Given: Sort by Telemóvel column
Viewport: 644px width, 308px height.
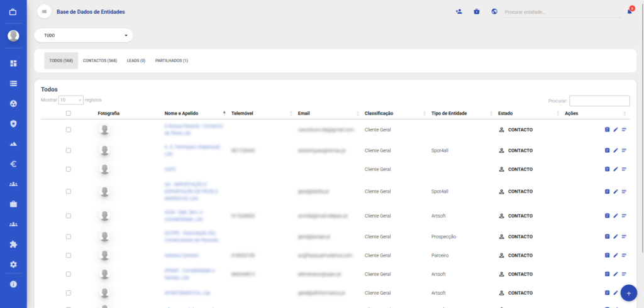Looking at the screenshot, I should [262, 113].
